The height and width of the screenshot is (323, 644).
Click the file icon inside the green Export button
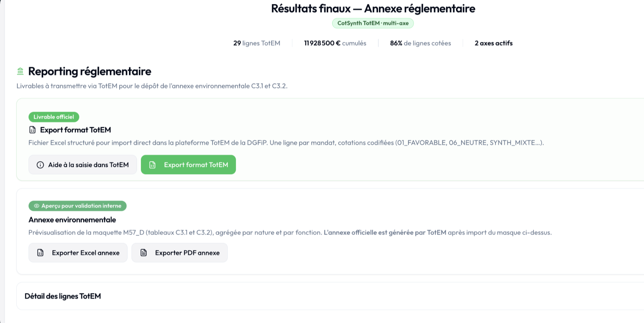152,165
